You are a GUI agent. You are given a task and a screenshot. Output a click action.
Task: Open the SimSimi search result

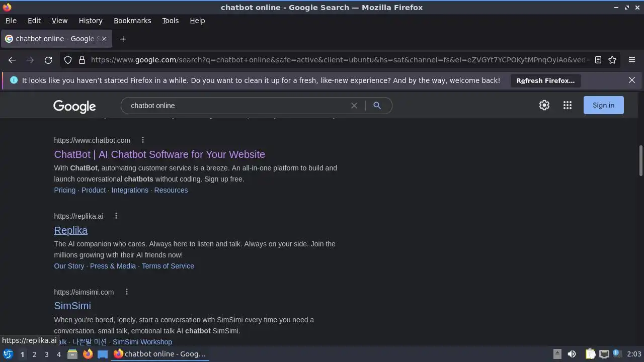tap(72, 306)
